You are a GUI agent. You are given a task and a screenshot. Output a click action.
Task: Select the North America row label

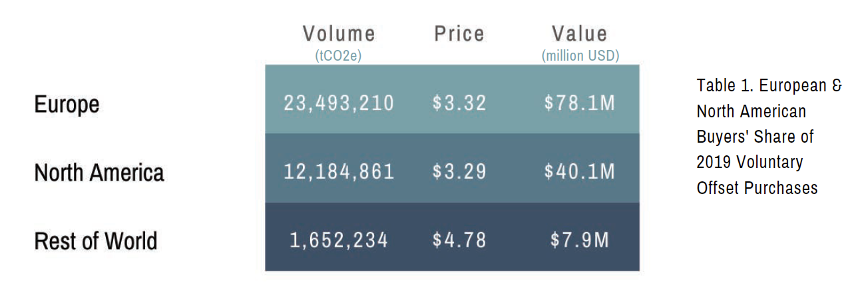(99, 173)
